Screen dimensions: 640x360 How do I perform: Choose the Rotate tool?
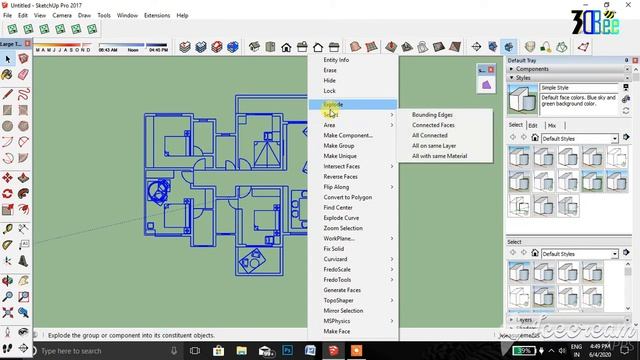pos(7,193)
